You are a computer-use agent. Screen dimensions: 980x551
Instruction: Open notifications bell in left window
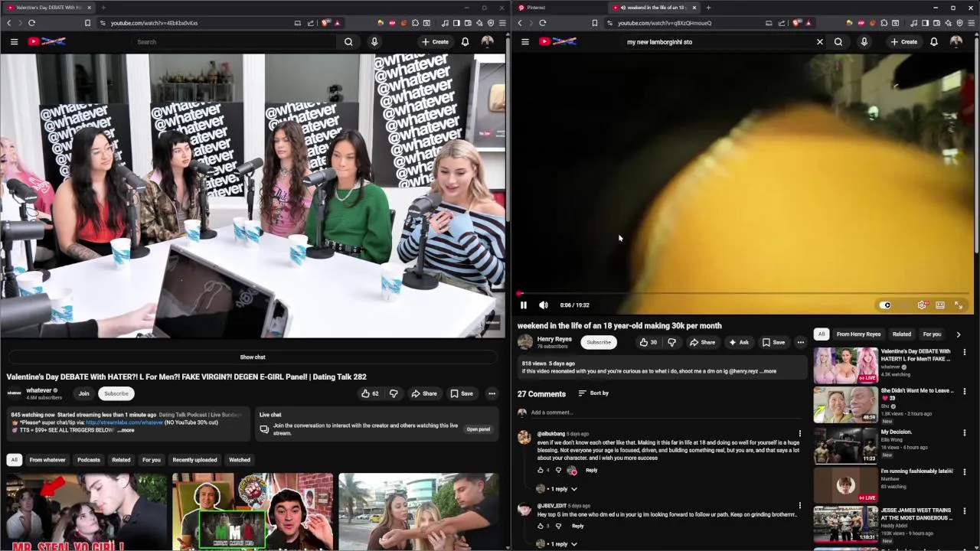465,41
